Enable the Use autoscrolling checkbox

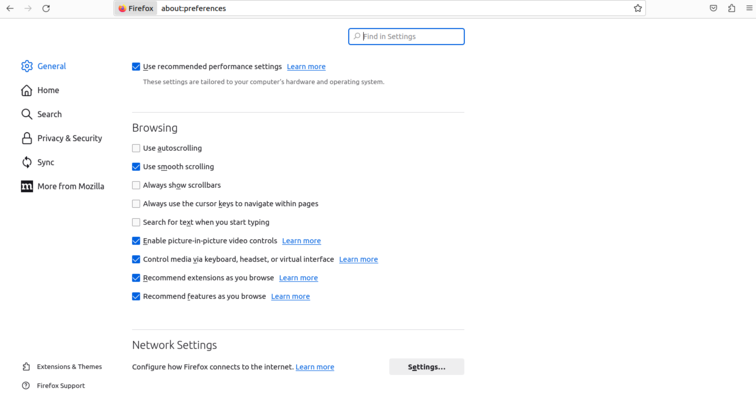[136, 148]
